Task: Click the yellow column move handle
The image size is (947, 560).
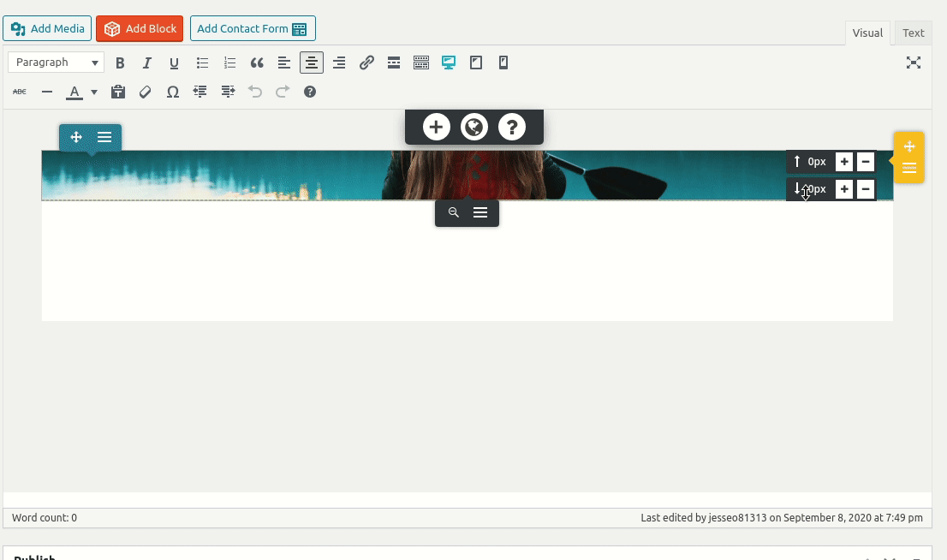Action: [x=909, y=146]
